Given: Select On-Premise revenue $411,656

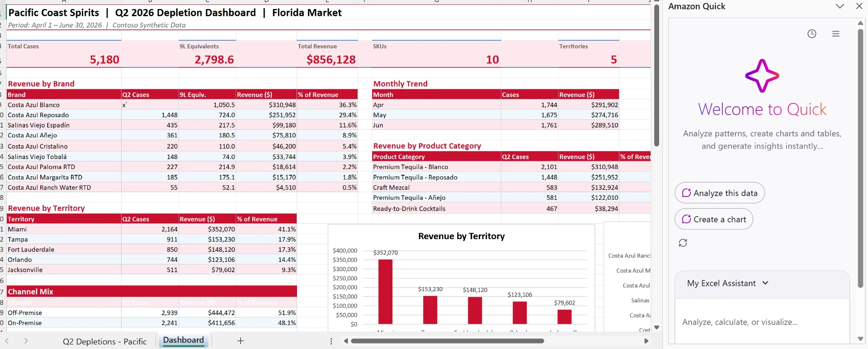Looking at the screenshot, I should (x=208, y=323).
